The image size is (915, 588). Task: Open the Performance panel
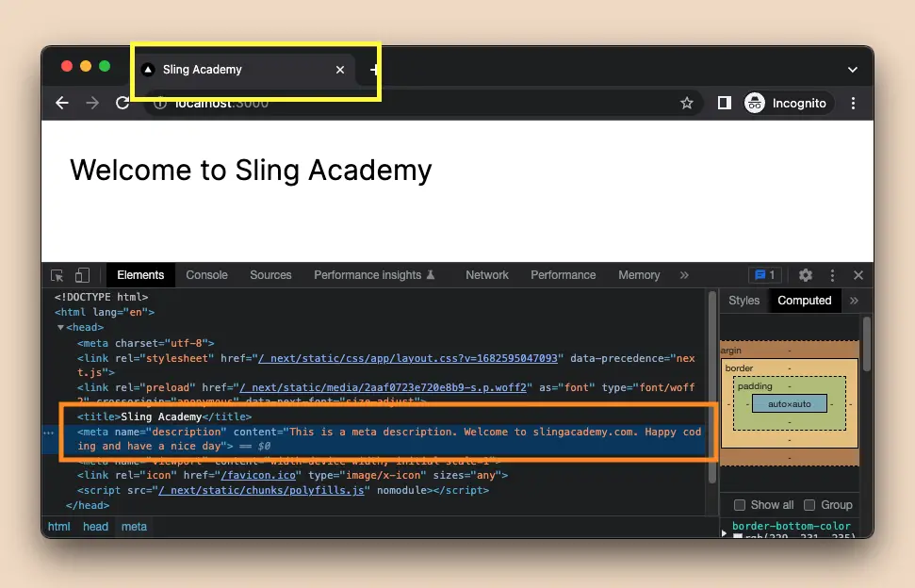tap(564, 275)
